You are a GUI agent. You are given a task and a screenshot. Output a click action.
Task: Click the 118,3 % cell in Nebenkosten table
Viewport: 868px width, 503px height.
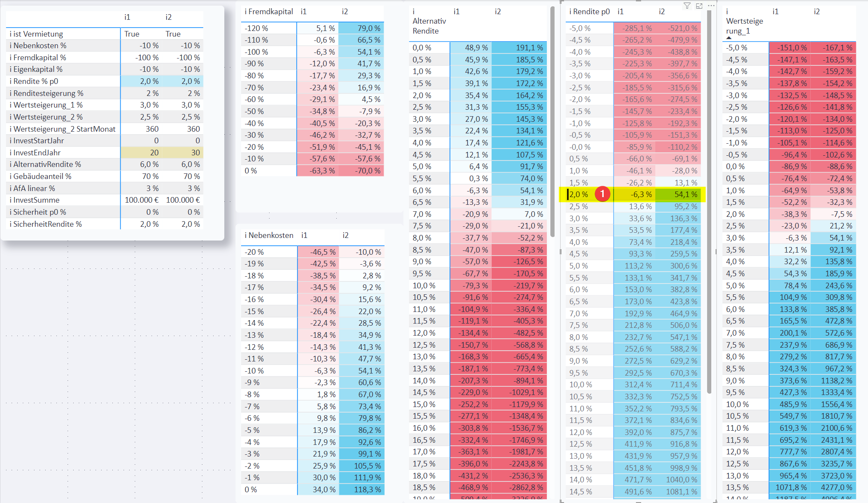click(x=362, y=490)
